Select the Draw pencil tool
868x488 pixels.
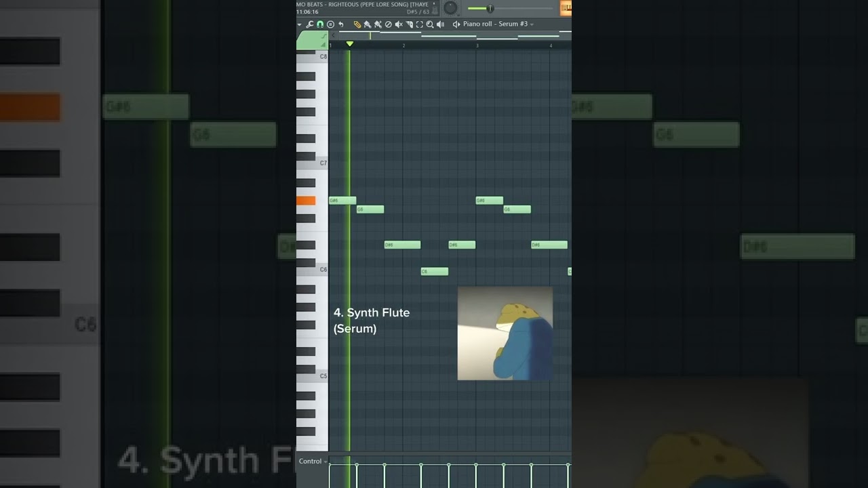tap(357, 24)
